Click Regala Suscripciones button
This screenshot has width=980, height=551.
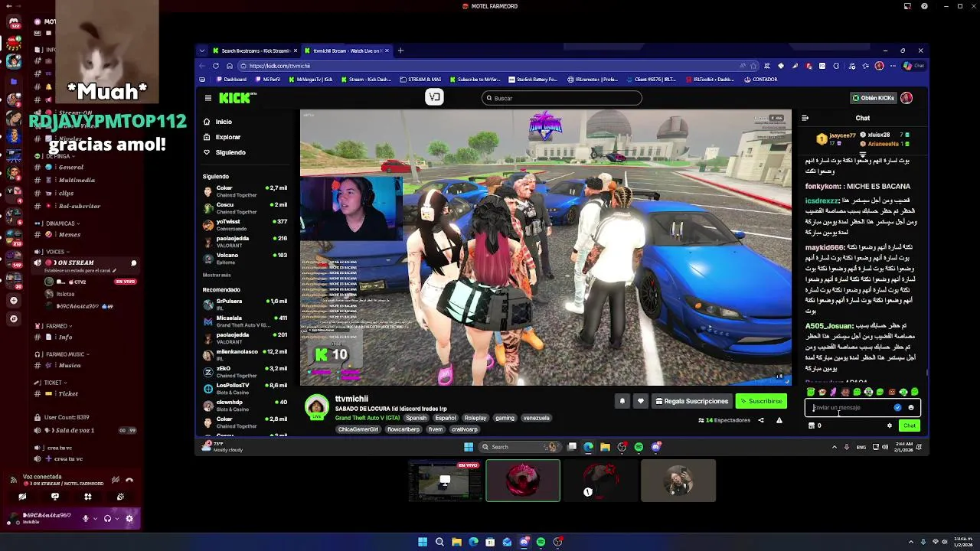pyautogui.click(x=691, y=401)
